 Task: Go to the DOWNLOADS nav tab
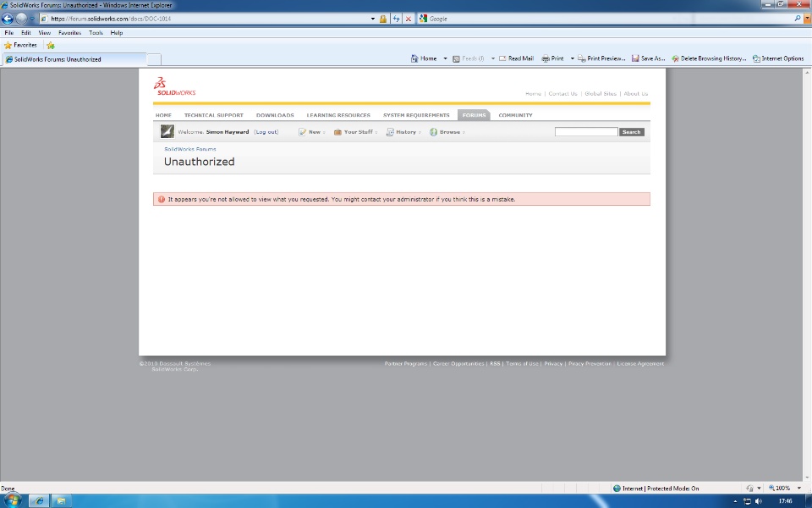275,115
